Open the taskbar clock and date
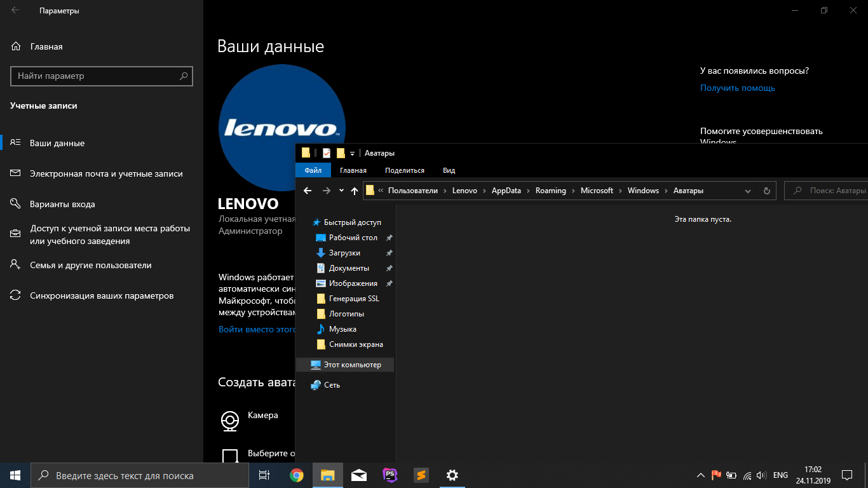868x488 pixels. 813,475
